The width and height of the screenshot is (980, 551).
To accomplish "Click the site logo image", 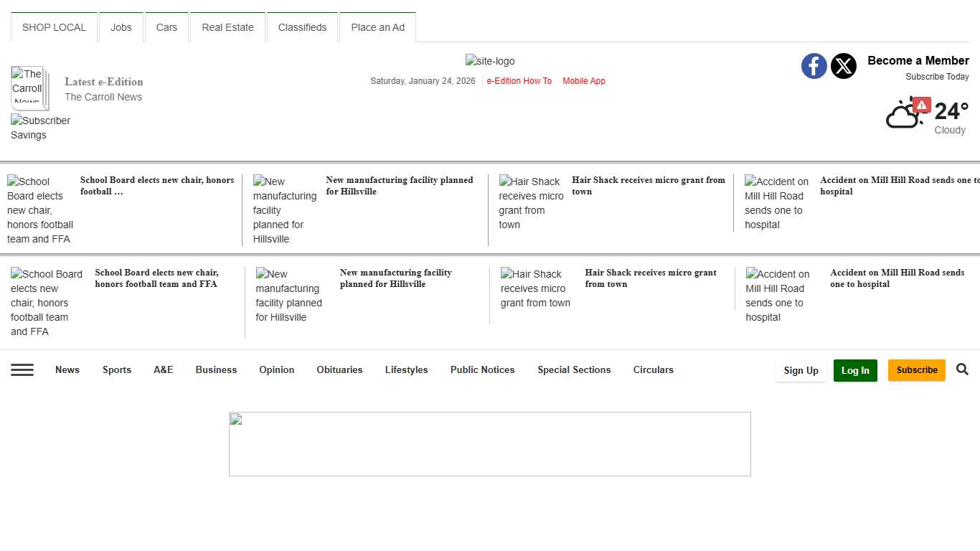I will 490,61.
